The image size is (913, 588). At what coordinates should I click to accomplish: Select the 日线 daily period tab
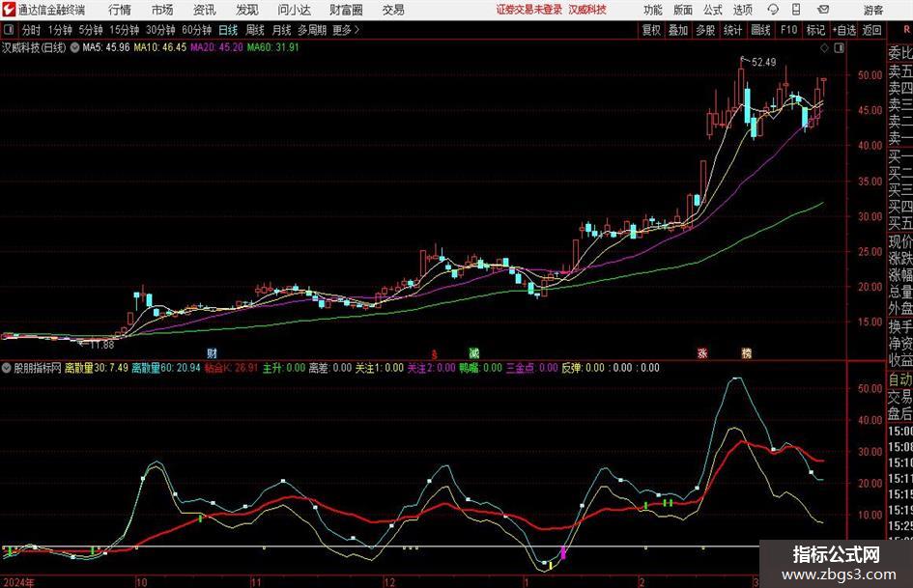tap(228, 30)
